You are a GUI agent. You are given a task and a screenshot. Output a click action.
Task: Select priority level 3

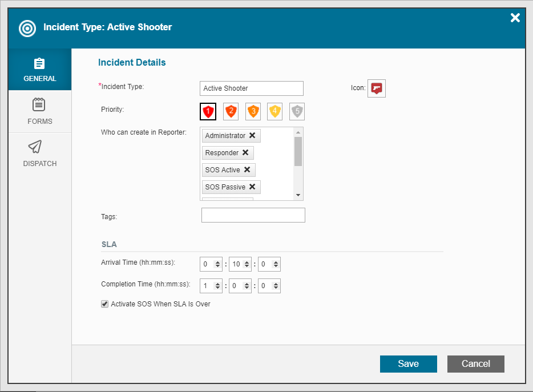click(x=252, y=111)
